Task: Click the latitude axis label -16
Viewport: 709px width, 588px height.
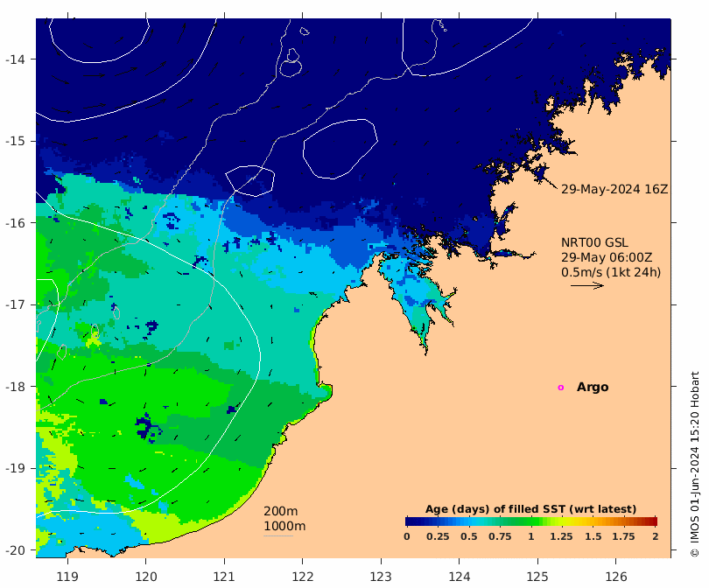Action: pyautogui.click(x=15, y=223)
